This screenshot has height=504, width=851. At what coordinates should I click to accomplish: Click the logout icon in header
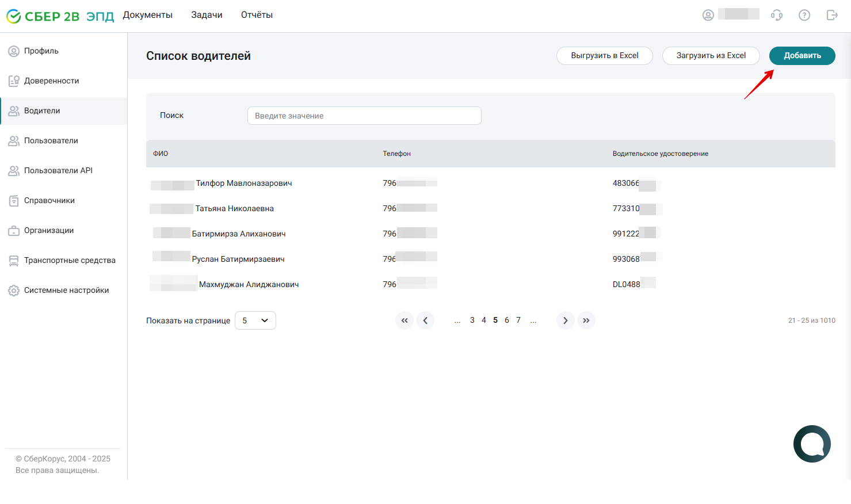[832, 15]
